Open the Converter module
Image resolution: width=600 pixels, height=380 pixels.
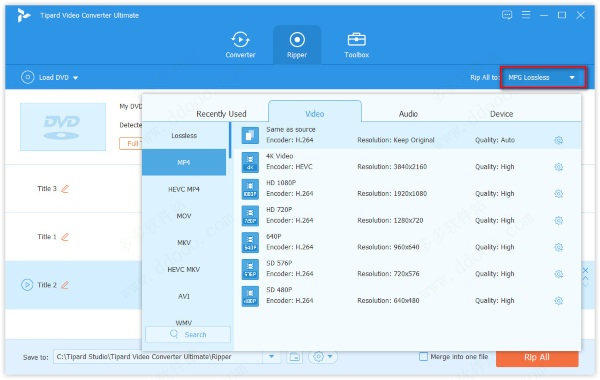[x=240, y=45]
